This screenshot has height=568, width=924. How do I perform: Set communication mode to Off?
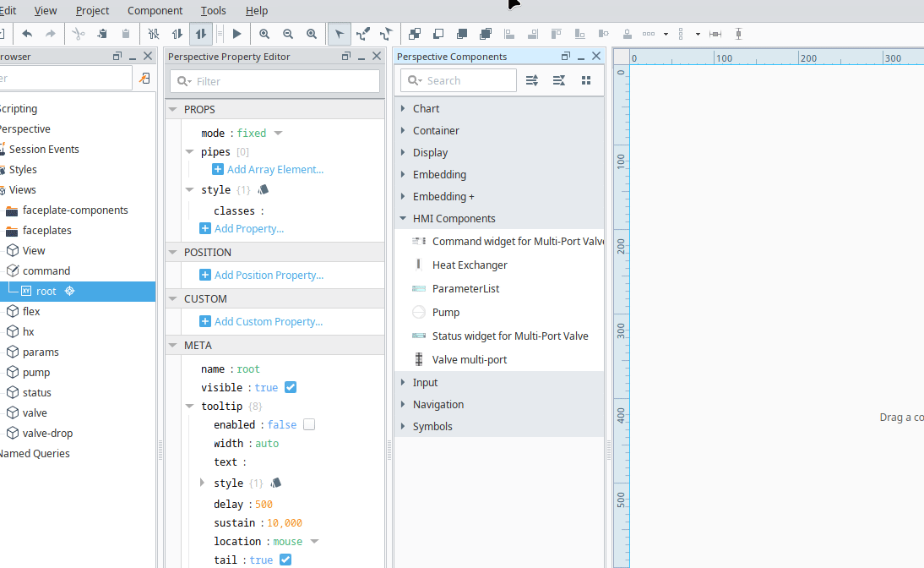point(154,34)
